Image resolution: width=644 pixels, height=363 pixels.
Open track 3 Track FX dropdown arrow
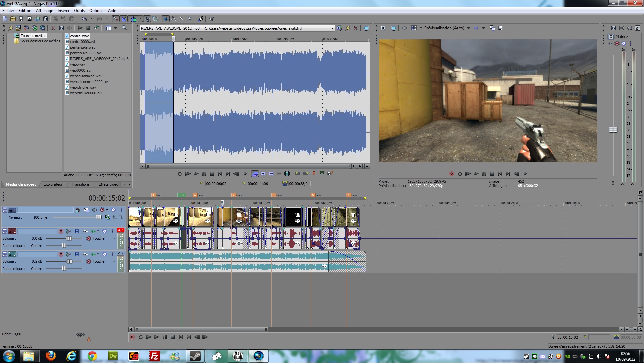(98, 254)
